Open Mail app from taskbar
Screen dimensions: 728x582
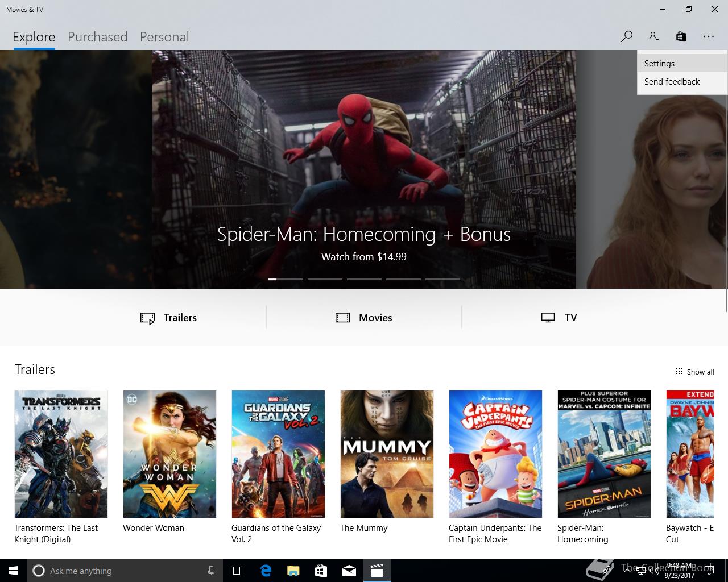(349, 571)
